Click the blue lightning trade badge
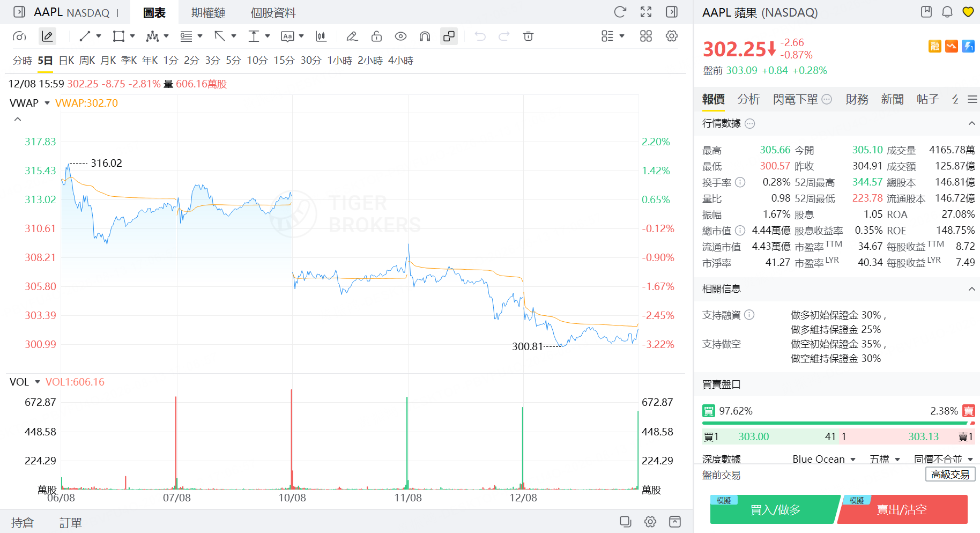Image resolution: width=980 pixels, height=533 pixels. 968,46
